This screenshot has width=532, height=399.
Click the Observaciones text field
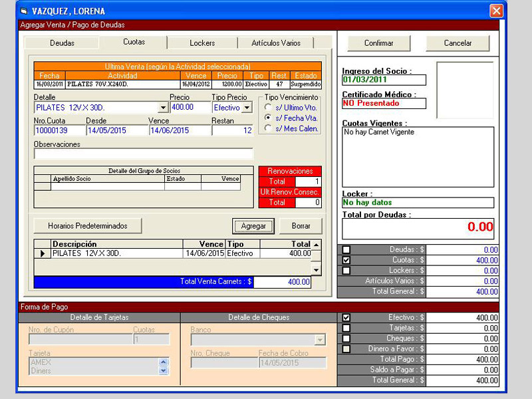click(144, 154)
